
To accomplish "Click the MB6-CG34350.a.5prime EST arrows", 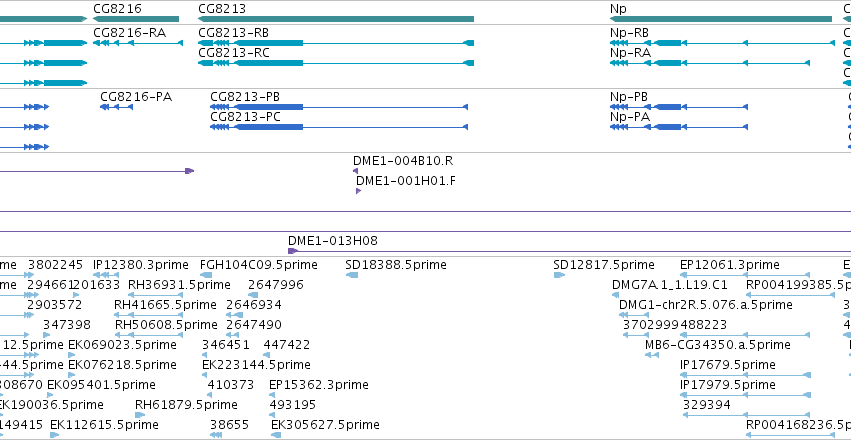I will coord(652,355).
